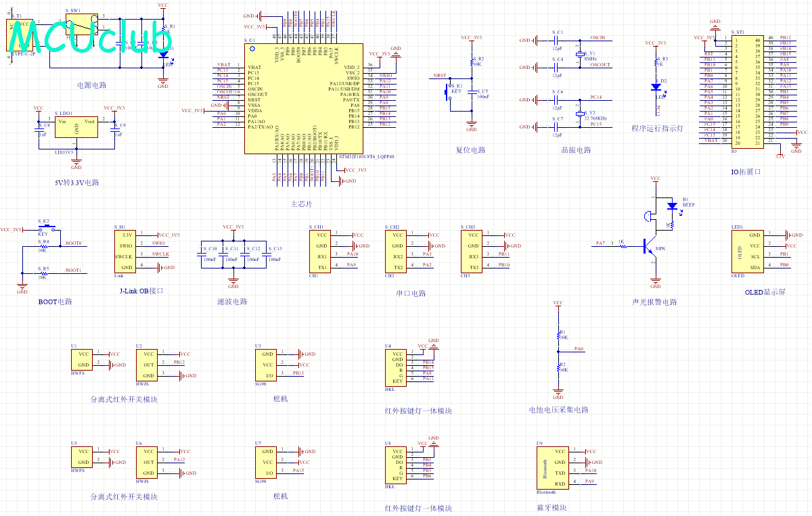Click the '电池电压采集电路' section label
Image resolution: width=812 pixels, height=516 pixels.
(x=558, y=410)
